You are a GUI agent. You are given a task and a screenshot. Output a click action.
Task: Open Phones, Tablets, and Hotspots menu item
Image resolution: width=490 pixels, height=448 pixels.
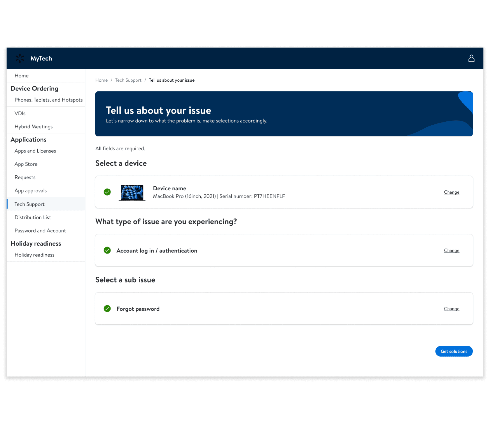click(49, 100)
